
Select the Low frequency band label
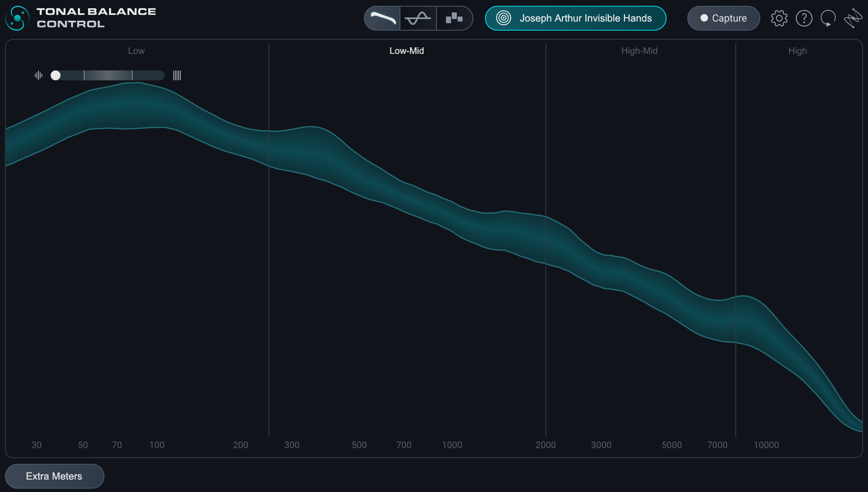pyautogui.click(x=136, y=51)
